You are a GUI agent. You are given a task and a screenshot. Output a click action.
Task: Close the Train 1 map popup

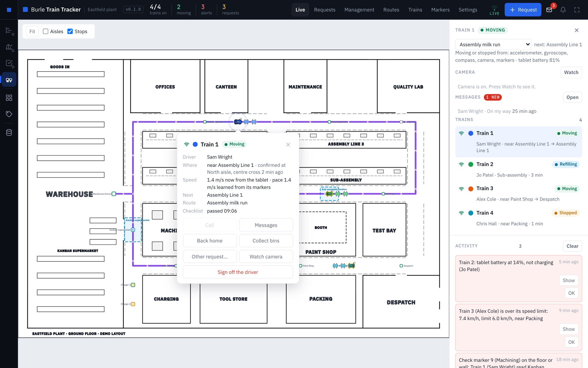[288, 145]
